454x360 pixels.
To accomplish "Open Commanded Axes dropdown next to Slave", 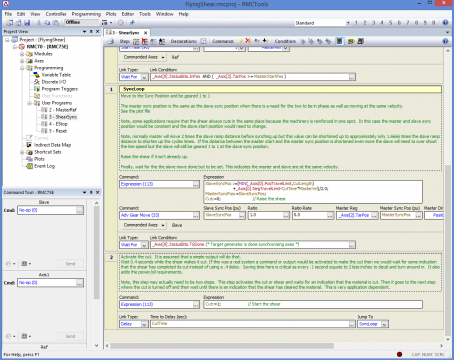I will 143,225.
